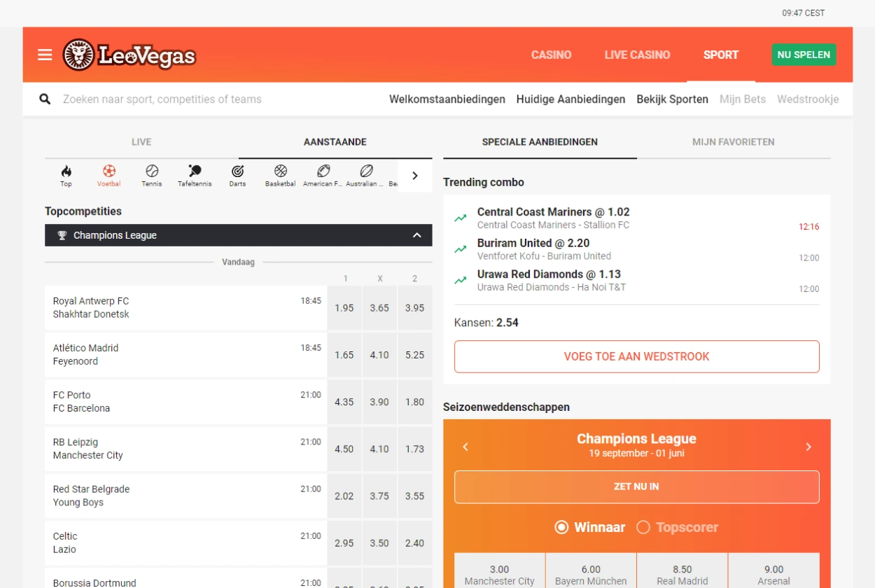Open Atlético Madrid vs Feyenoord match
Image resolution: width=875 pixels, height=588 pixels.
tap(185, 355)
